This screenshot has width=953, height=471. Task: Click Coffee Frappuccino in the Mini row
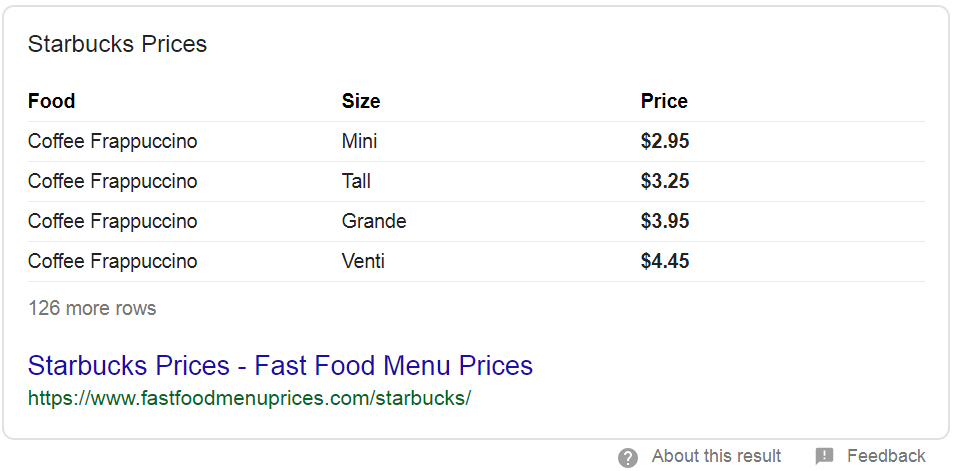coord(112,141)
